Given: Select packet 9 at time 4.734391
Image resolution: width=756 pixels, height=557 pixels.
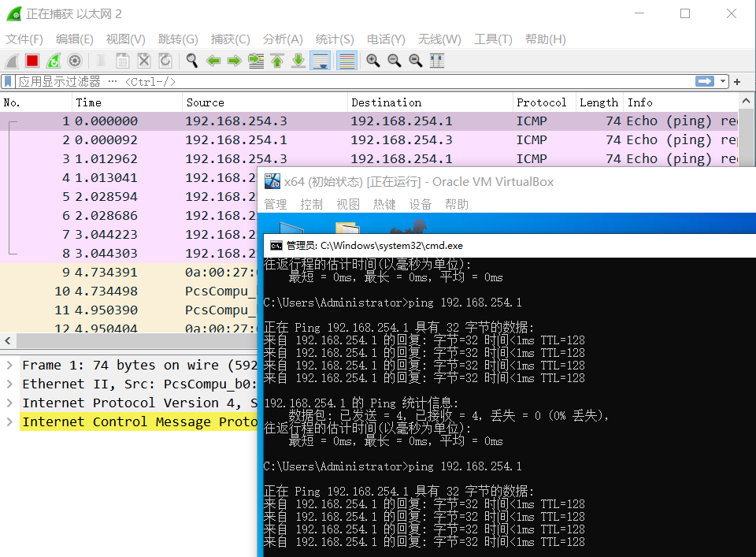Looking at the screenshot, I should (128, 272).
